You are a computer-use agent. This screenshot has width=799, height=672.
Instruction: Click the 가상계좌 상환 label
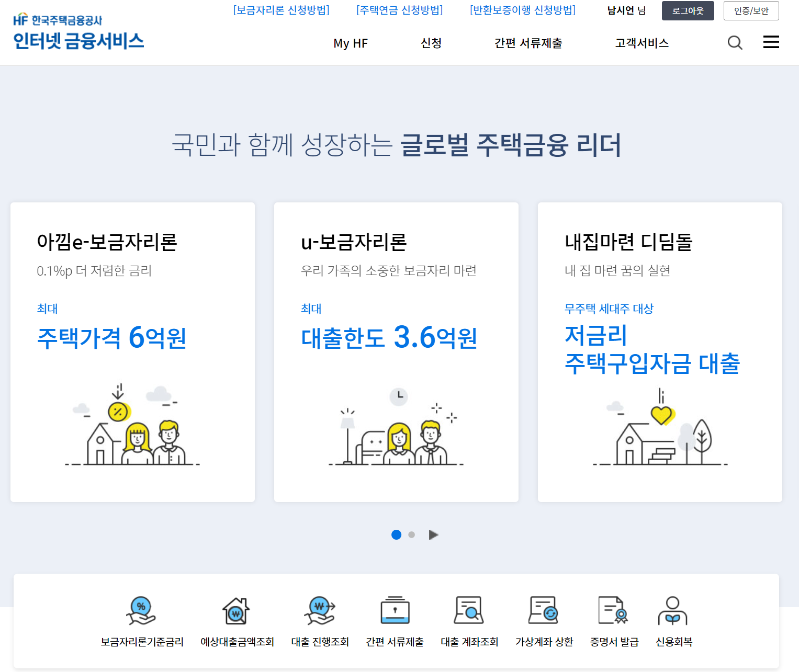[x=544, y=642]
